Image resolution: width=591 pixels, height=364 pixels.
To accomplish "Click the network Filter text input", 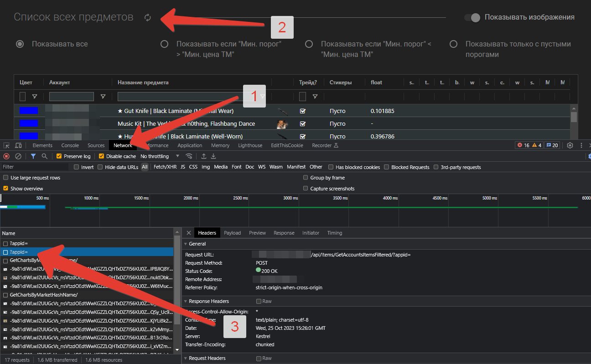I will (34, 167).
